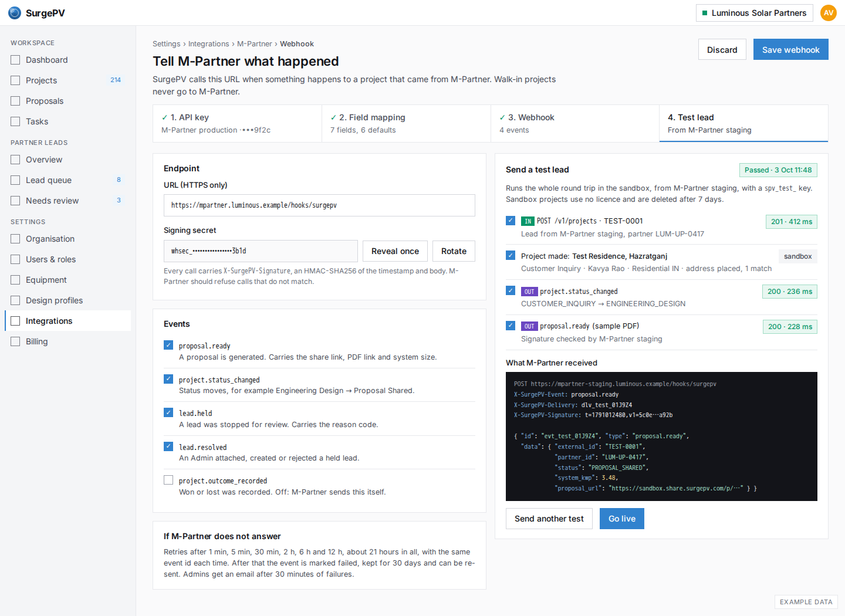Navigate to Settings in the breadcrumb

pos(167,44)
